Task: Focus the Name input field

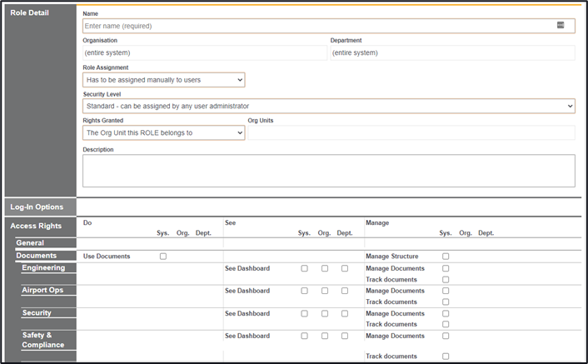Action: click(x=328, y=26)
